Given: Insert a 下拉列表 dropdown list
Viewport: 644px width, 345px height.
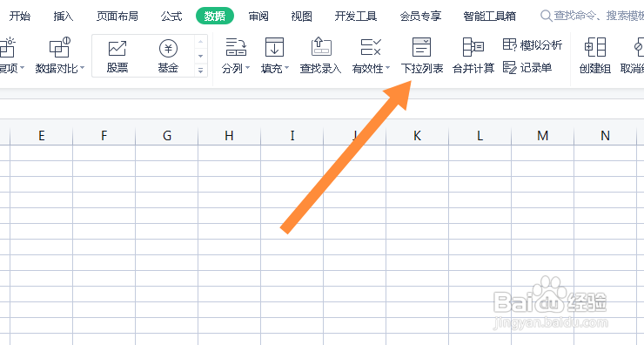Looking at the screenshot, I should [422, 56].
